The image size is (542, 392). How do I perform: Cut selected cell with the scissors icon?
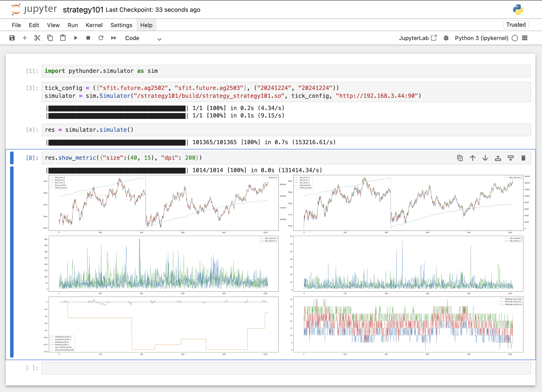pyautogui.click(x=37, y=38)
